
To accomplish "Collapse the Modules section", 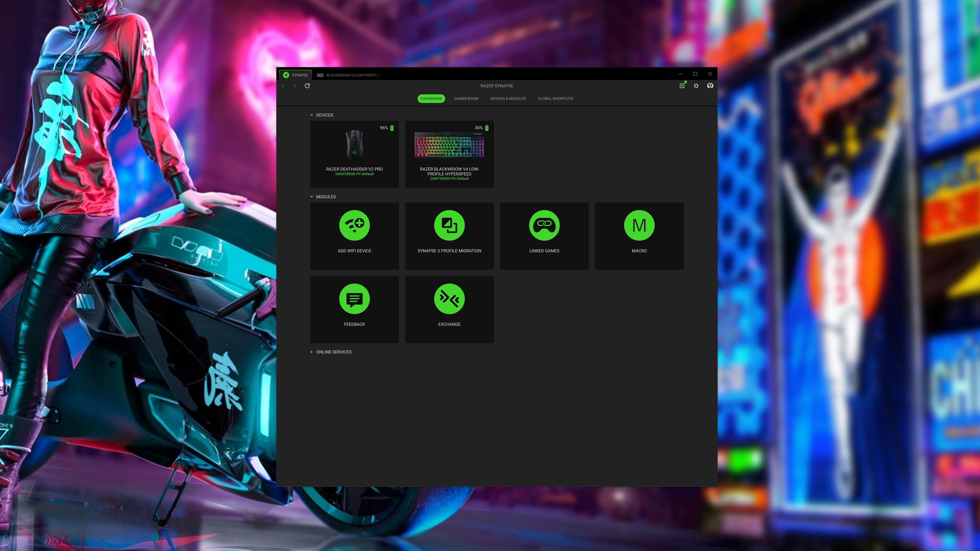I will coord(312,197).
